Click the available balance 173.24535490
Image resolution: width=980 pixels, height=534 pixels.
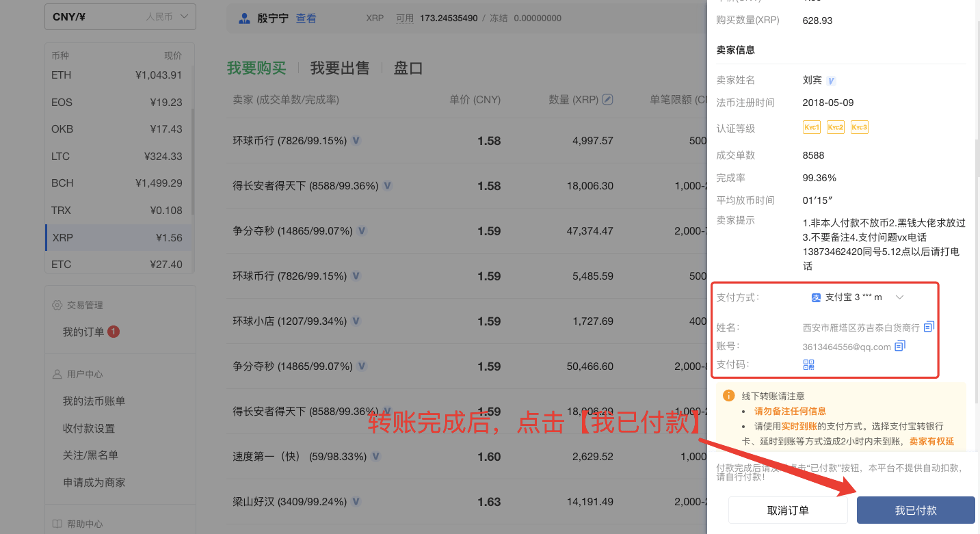[449, 18]
